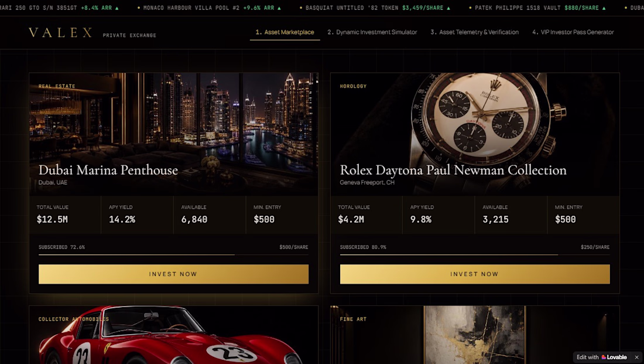
Task: Click the Dubai Marina Penthouse title
Action: (x=108, y=170)
